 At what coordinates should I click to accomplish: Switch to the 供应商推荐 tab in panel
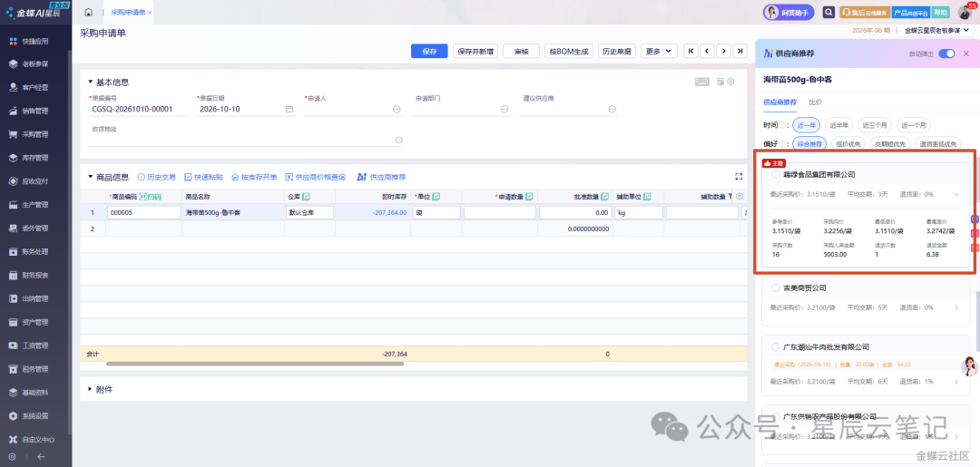coord(780,102)
